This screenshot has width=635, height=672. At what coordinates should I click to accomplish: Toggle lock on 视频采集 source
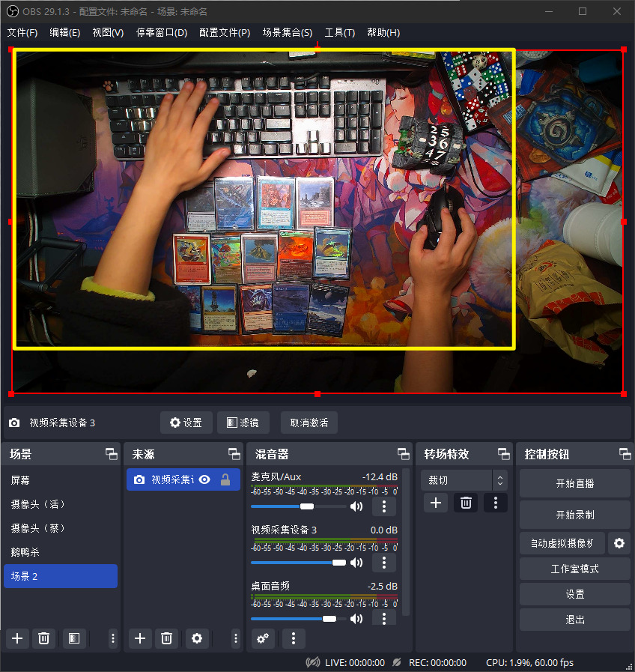(x=225, y=479)
